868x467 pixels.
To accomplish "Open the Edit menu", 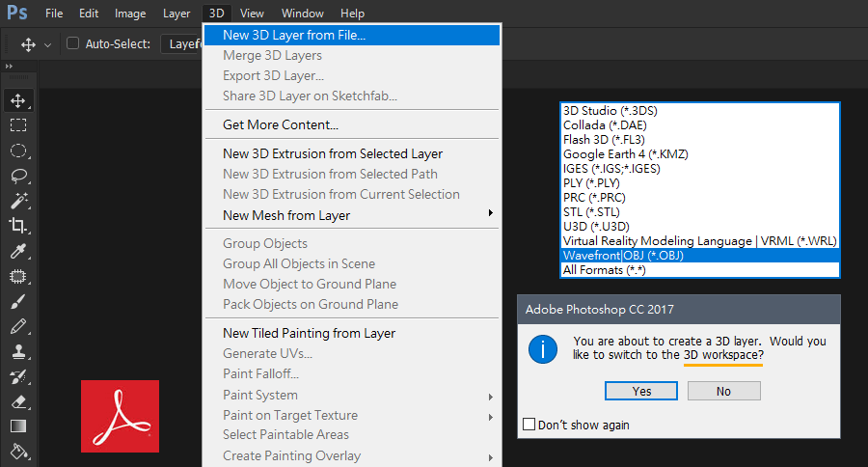I will (x=89, y=14).
